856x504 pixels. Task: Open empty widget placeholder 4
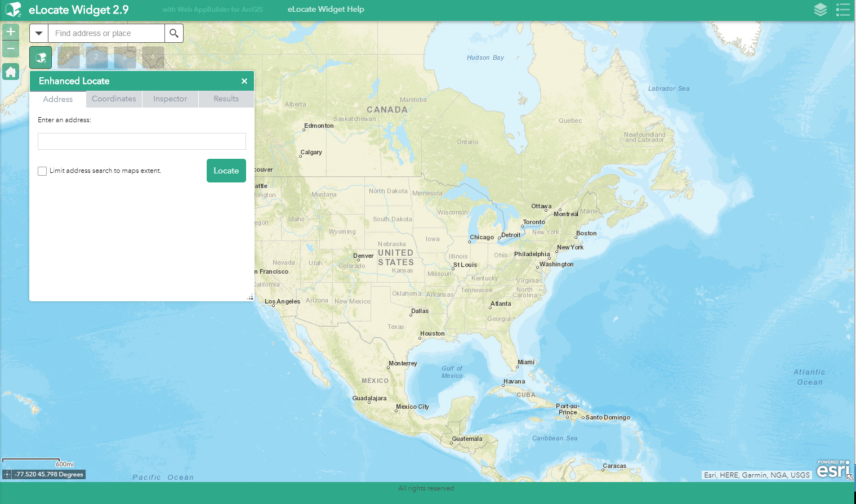point(153,57)
